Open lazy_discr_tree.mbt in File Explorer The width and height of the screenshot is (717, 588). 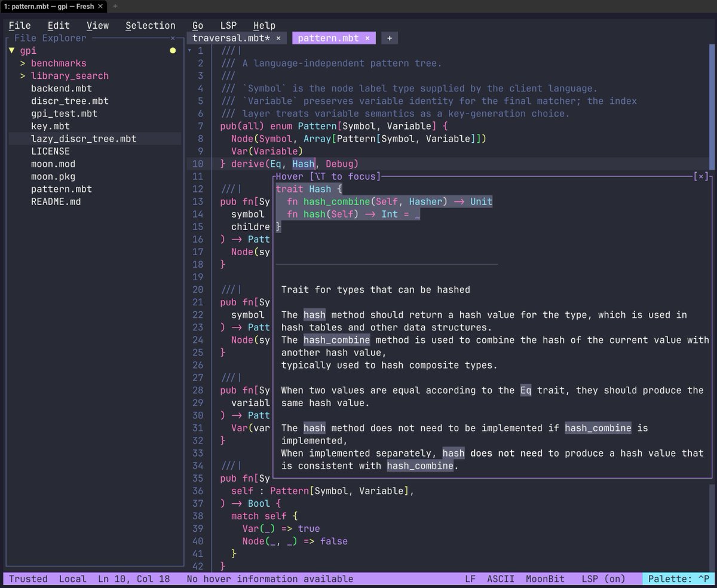(84, 139)
